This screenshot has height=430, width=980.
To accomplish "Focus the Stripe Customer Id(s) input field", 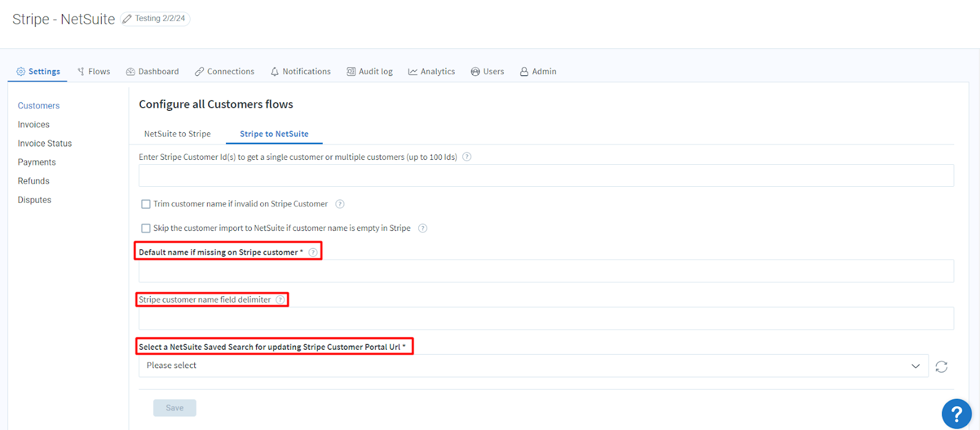I will pos(546,176).
